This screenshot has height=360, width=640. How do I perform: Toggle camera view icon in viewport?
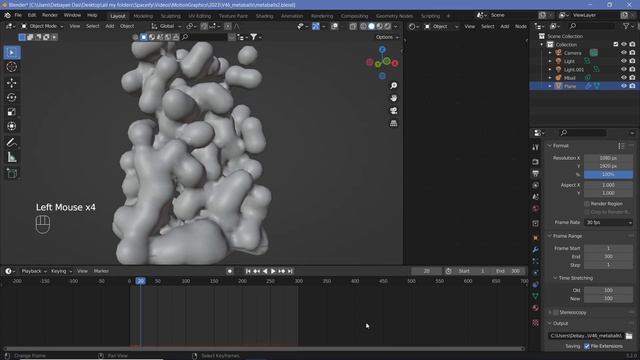click(x=393, y=111)
